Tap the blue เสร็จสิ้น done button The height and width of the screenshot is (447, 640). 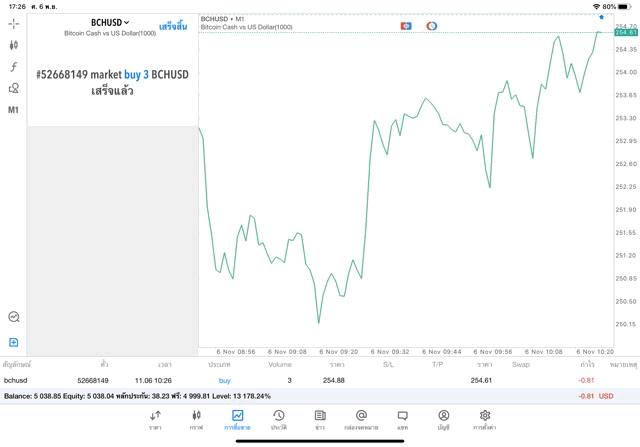(173, 27)
